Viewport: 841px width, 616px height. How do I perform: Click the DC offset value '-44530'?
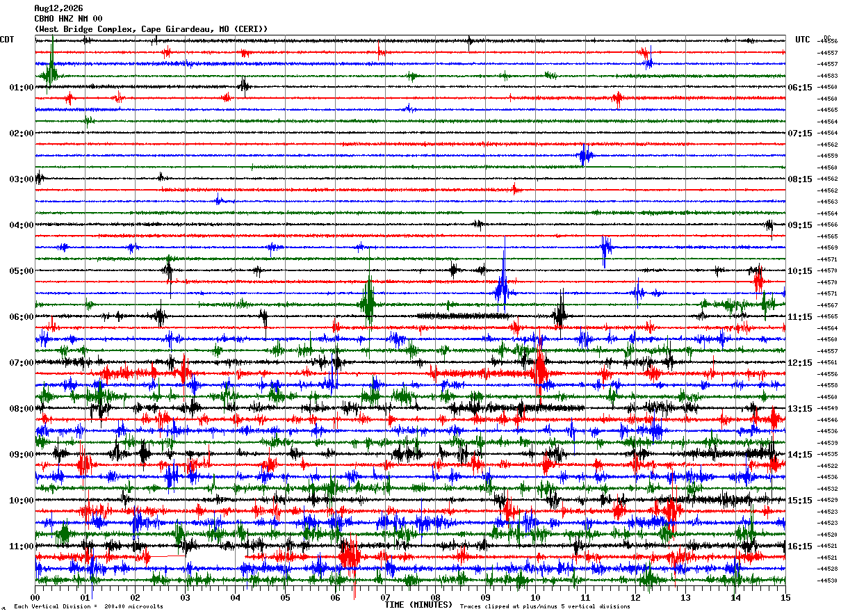(x=827, y=581)
